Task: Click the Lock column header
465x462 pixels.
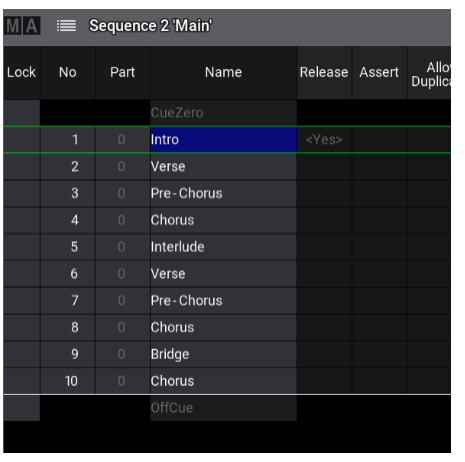Action: 22,72
